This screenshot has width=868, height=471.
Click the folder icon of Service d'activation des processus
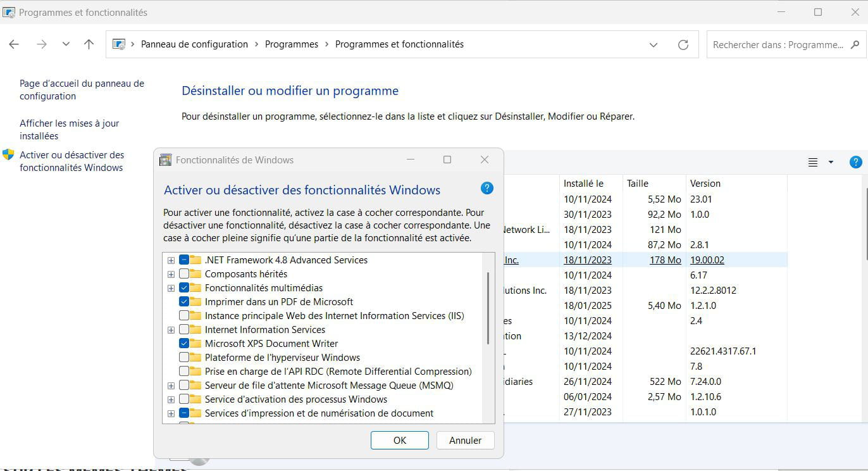(x=195, y=399)
